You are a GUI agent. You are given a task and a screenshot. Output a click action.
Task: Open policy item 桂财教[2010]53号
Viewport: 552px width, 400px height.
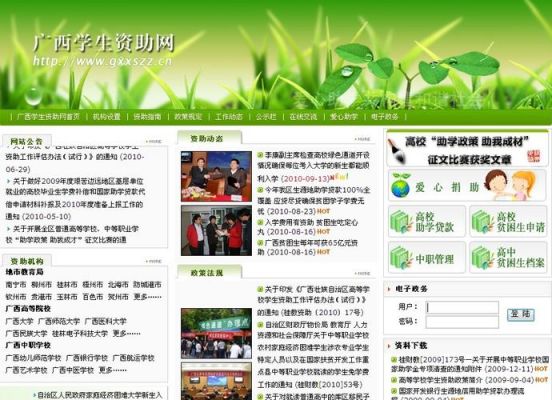pos(313,354)
